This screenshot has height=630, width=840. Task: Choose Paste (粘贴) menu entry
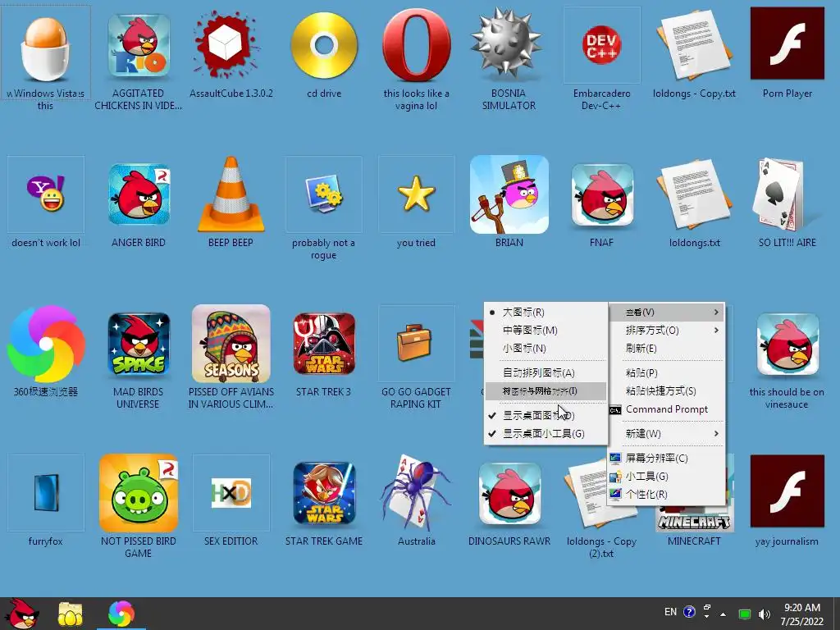click(x=666, y=373)
